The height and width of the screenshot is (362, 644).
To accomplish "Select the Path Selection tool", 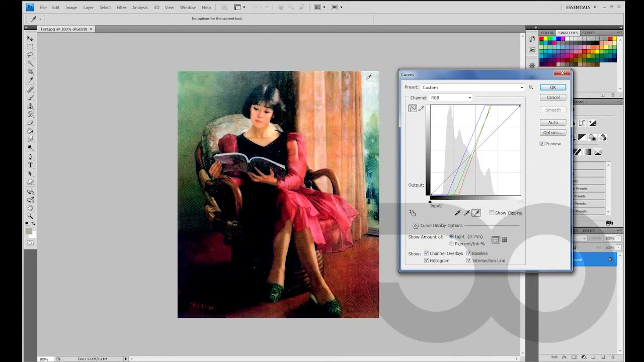I will tap(30, 174).
